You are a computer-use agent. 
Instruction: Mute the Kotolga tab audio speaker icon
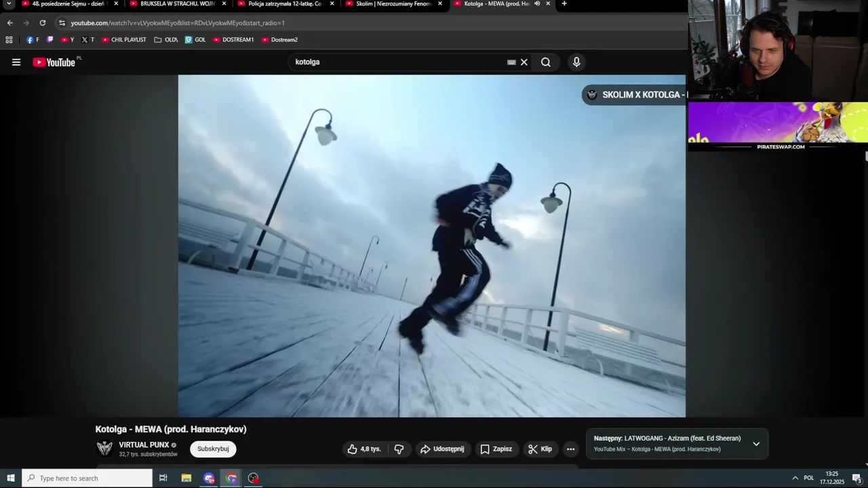coord(537,3)
